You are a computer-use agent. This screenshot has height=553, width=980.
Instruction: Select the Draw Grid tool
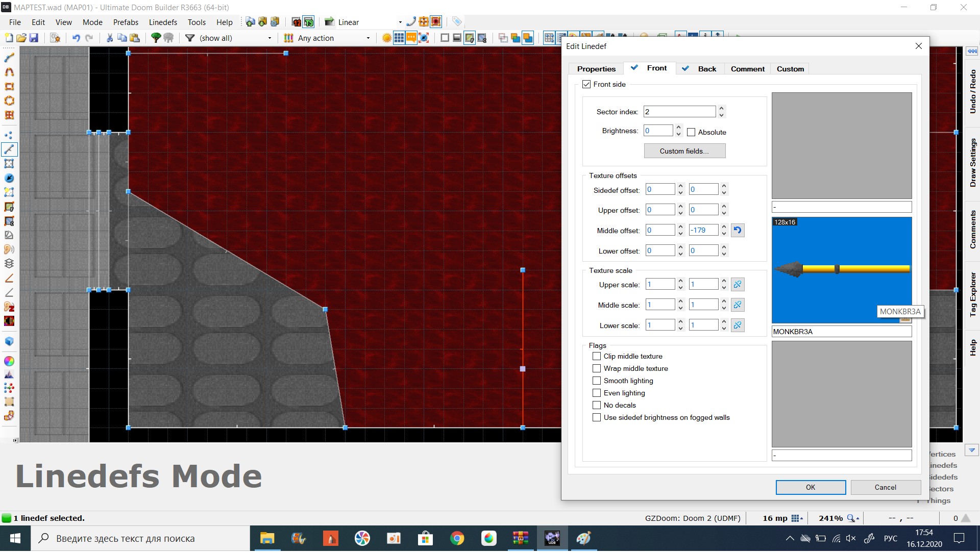[9, 115]
